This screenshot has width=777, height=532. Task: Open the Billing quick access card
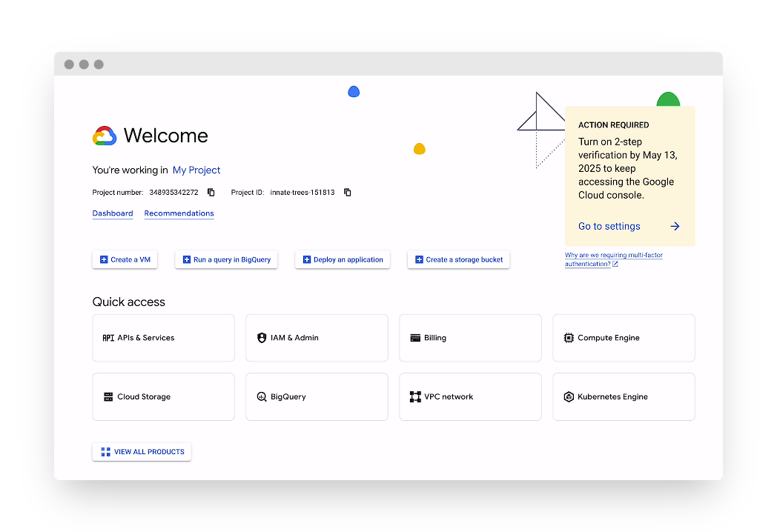(470, 338)
